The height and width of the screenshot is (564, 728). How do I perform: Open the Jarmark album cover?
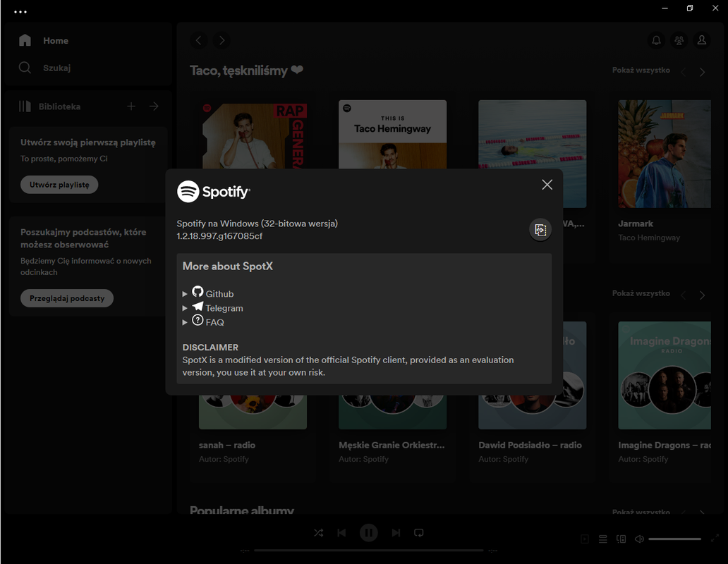pos(665,154)
